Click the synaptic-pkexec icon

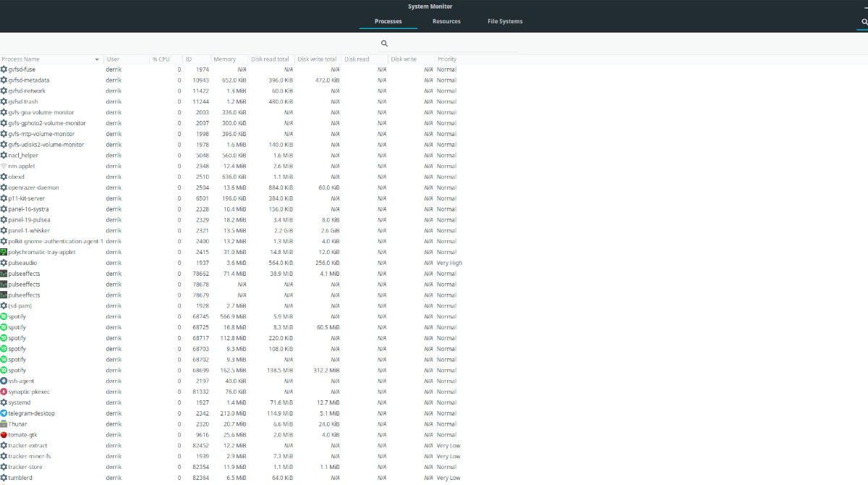tap(4, 392)
